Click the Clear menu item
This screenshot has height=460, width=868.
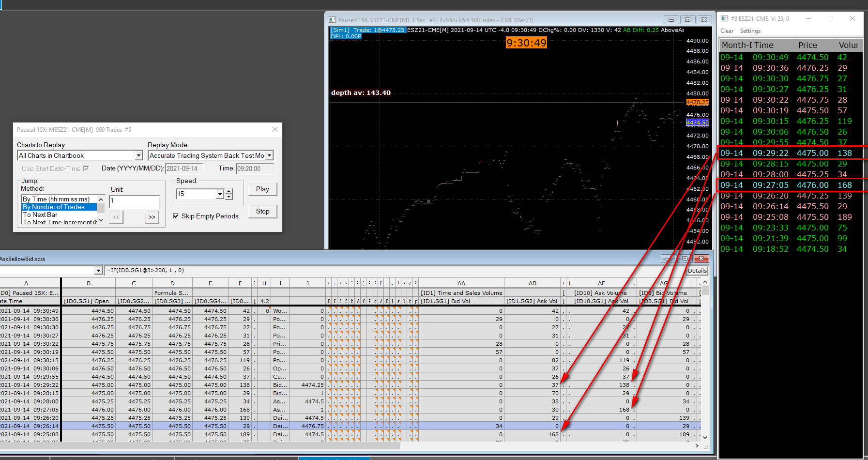727,31
